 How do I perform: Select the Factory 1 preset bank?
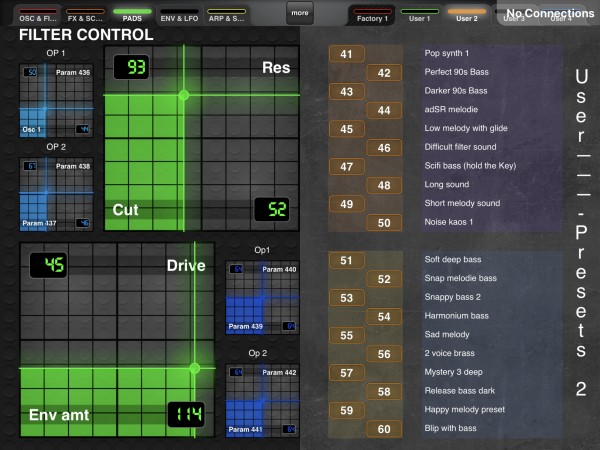(x=372, y=15)
